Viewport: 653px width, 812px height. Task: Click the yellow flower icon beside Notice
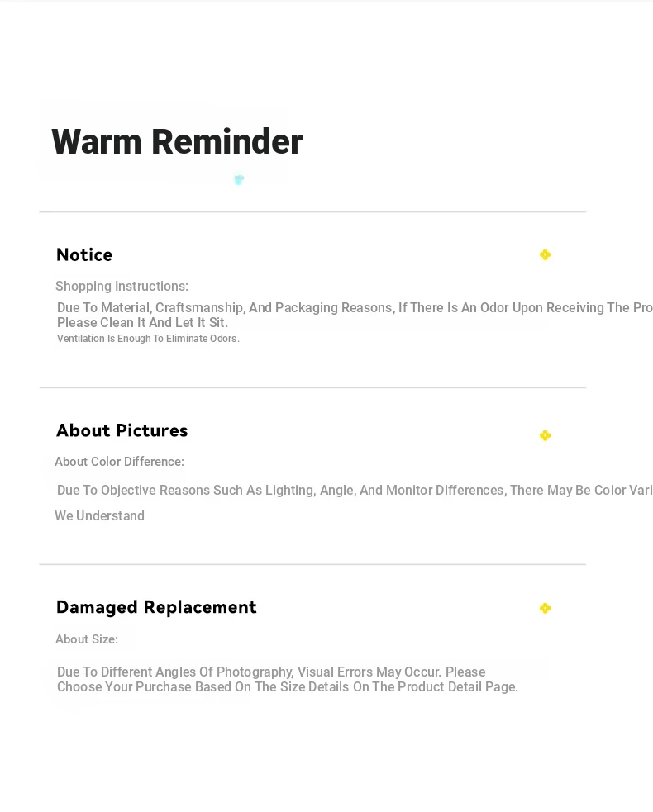[x=545, y=254]
